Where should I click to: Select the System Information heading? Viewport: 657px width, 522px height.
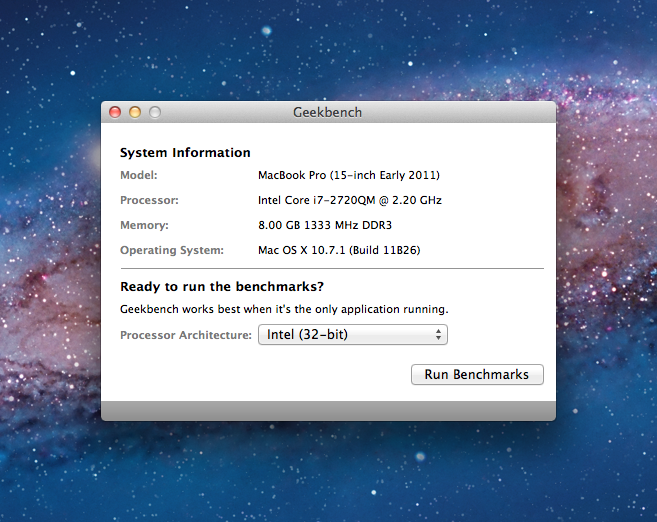tap(185, 153)
